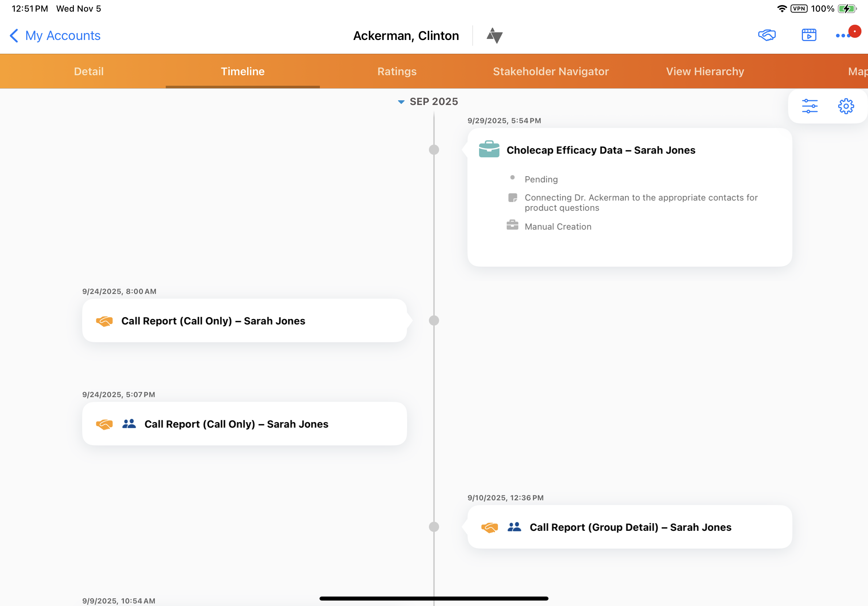Click the handshake record-a-call icon
Image resolution: width=868 pixels, height=606 pixels.
tap(767, 35)
